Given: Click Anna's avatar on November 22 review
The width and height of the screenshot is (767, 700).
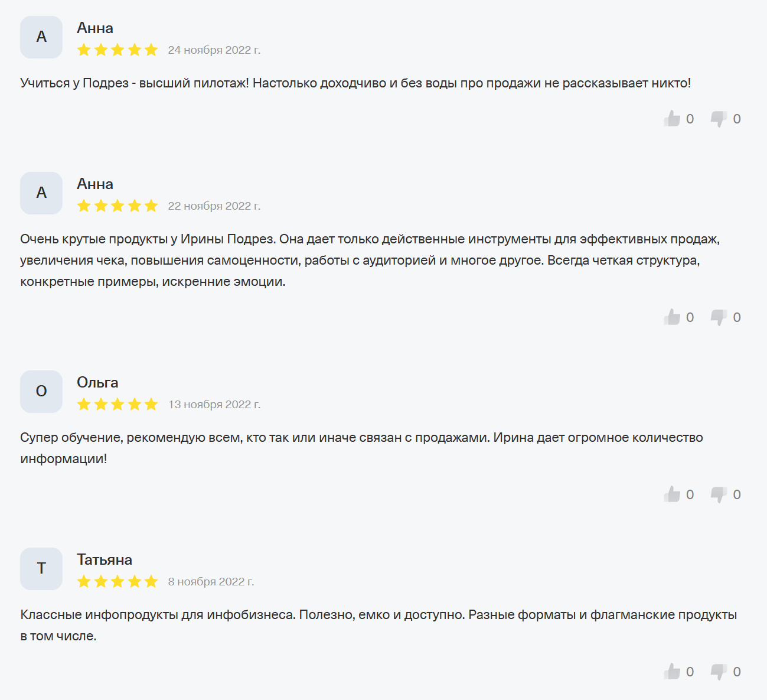Looking at the screenshot, I should (41, 193).
